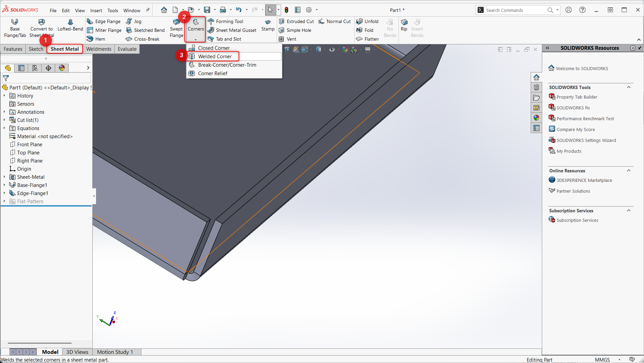The height and width of the screenshot is (363, 644).
Task: Toggle the Flatten view of the part
Action: click(367, 39)
